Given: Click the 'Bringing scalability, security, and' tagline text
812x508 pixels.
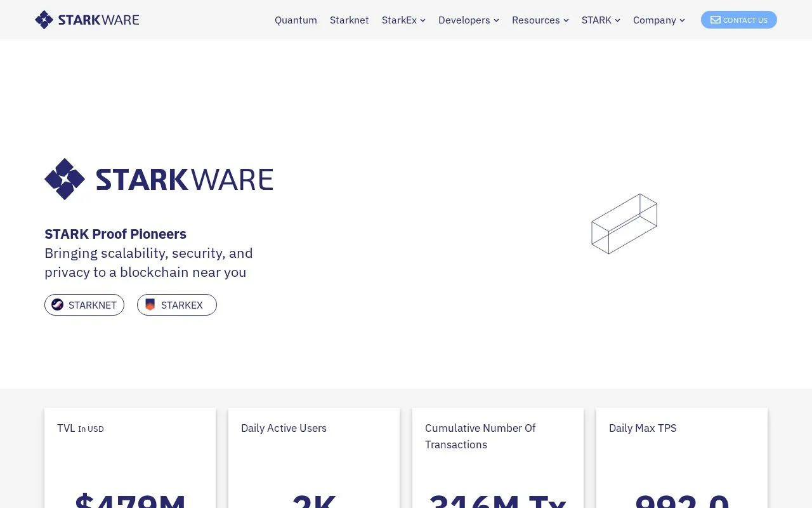Looking at the screenshot, I should [148, 253].
